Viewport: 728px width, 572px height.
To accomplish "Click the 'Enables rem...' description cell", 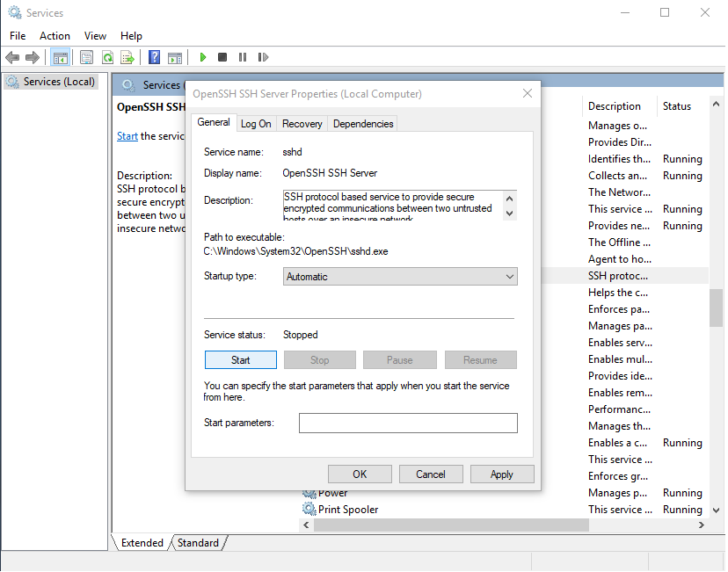I will tap(620, 393).
